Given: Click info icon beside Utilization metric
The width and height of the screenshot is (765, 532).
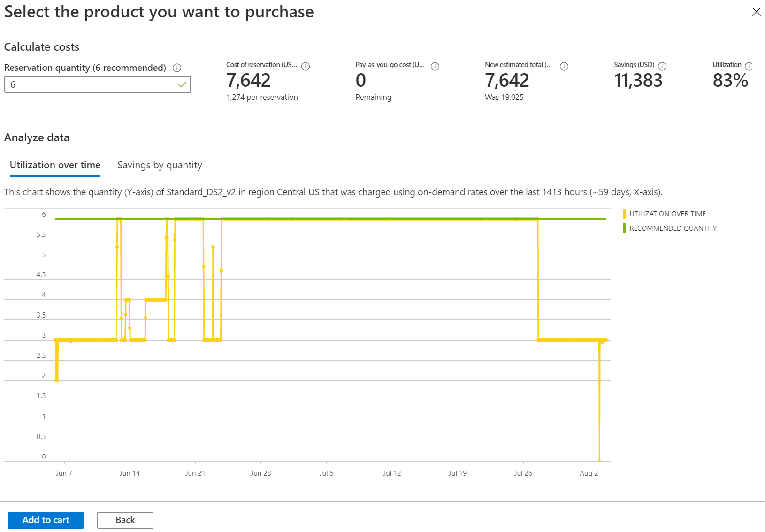Looking at the screenshot, I should point(749,67).
